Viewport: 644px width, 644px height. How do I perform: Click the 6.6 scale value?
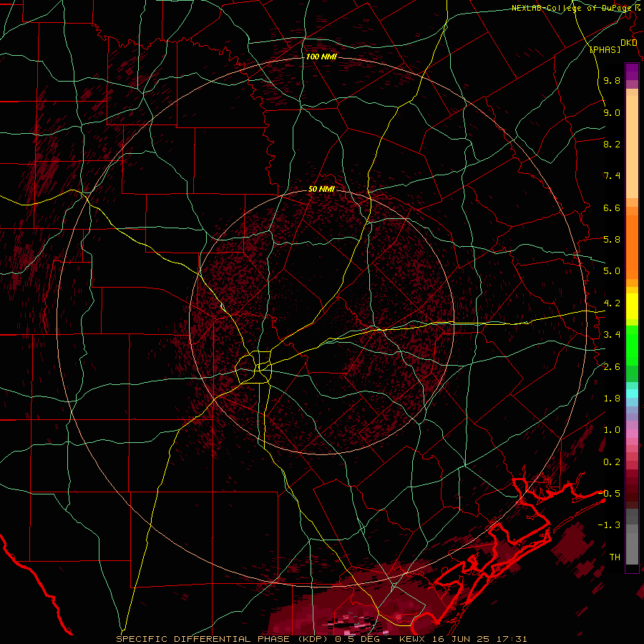[x=612, y=208]
